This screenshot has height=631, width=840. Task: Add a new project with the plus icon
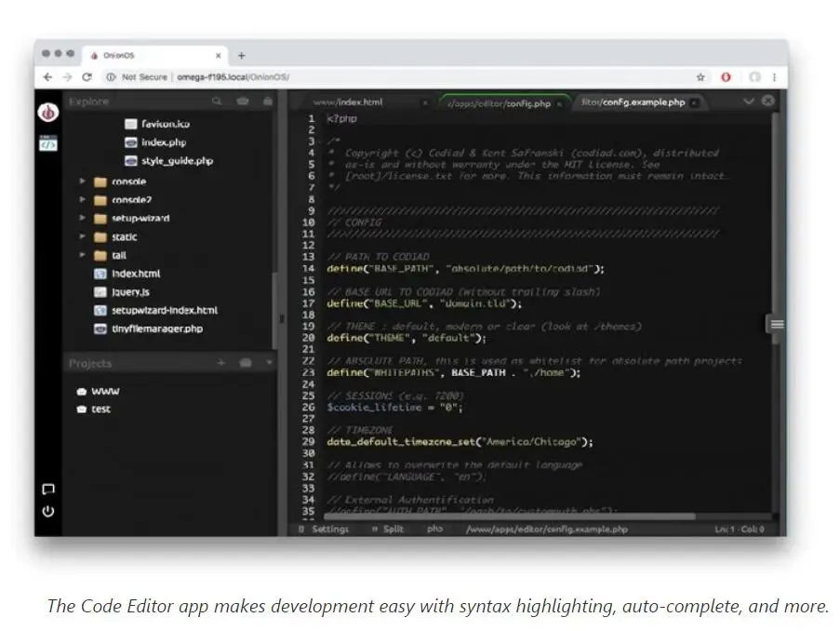[220, 362]
